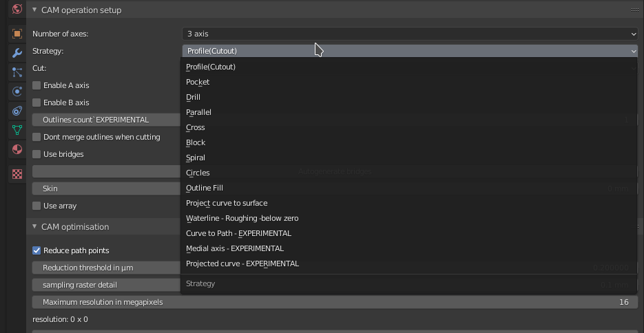Open the Object Constraints tab icon
644x333 pixels.
coord(17,111)
